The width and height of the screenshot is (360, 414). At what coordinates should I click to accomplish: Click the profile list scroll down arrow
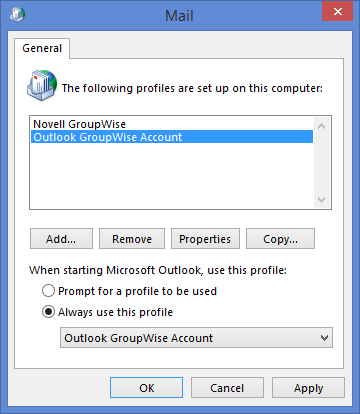coord(322,200)
